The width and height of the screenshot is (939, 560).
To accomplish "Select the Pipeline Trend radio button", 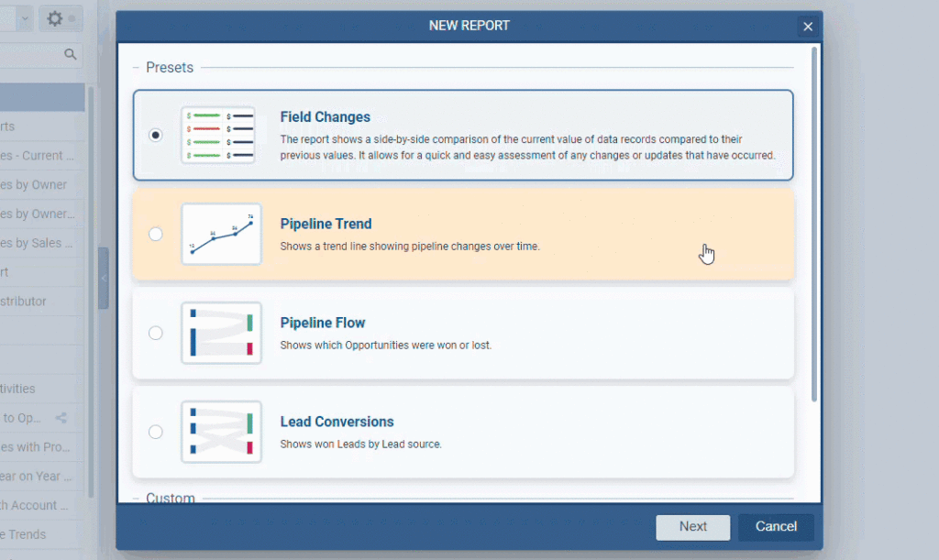I will click(x=156, y=234).
